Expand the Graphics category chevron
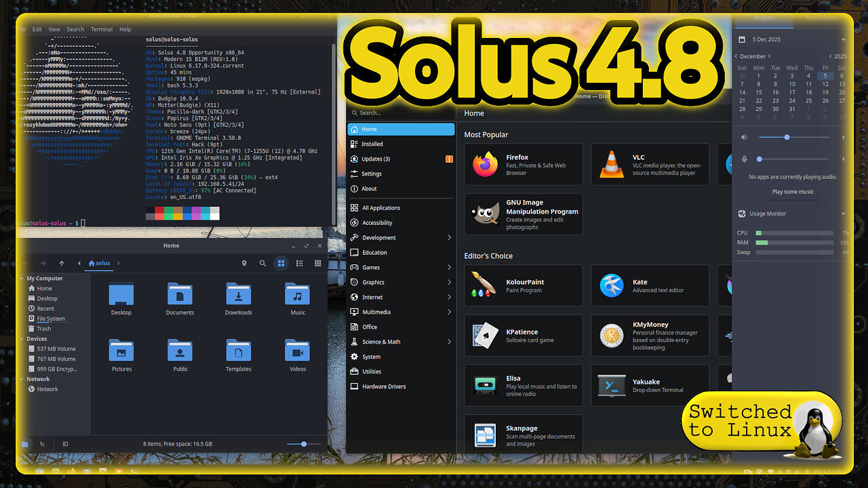This screenshot has width=868, height=488. [449, 282]
